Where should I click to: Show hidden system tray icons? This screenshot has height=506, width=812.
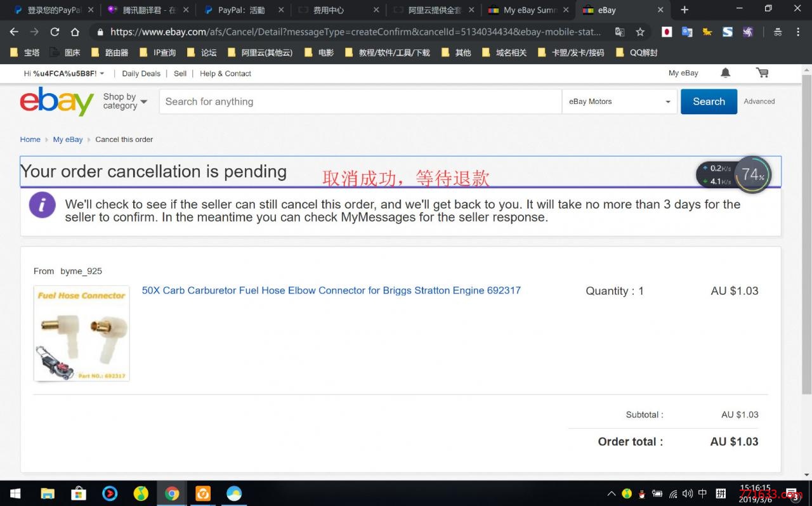(612, 493)
